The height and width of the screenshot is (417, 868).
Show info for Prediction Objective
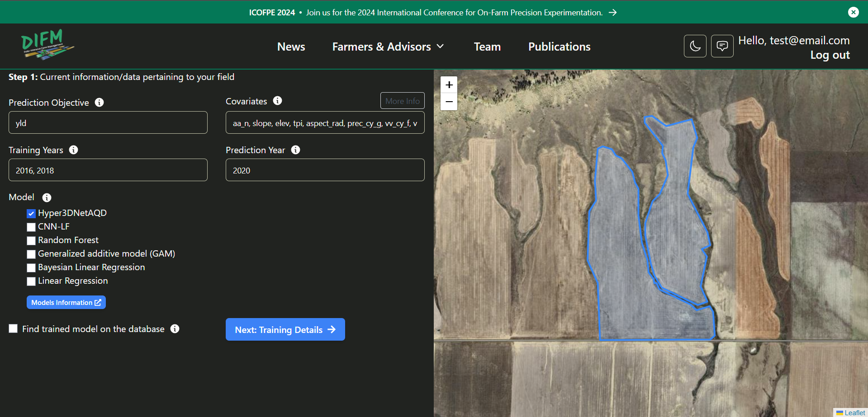99,103
